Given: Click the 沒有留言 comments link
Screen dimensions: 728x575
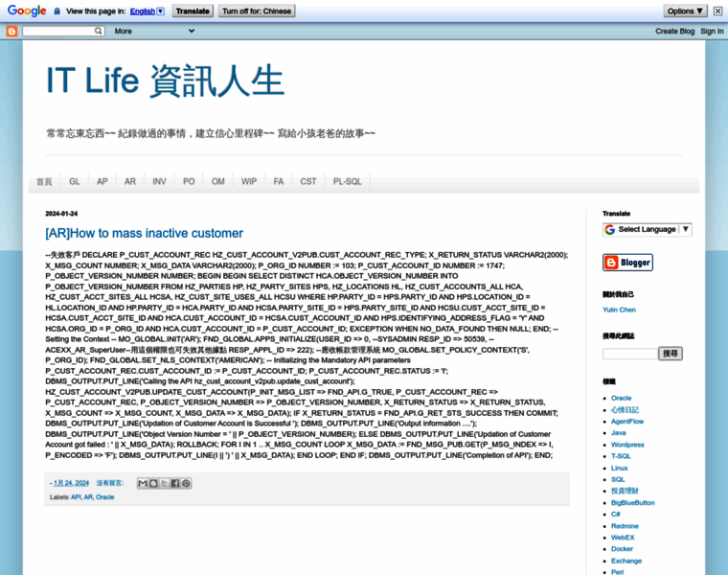Looking at the screenshot, I should pyautogui.click(x=109, y=483).
